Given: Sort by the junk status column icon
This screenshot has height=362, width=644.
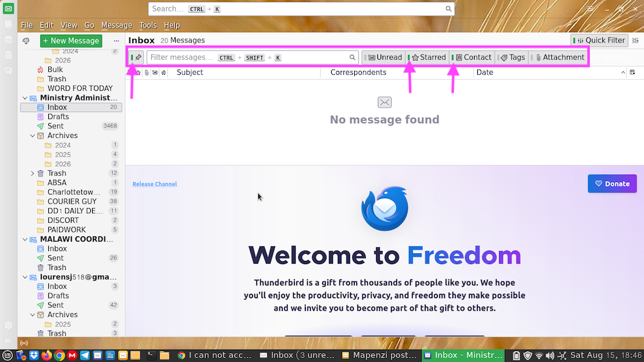Looking at the screenshot, I should click(x=164, y=73).
